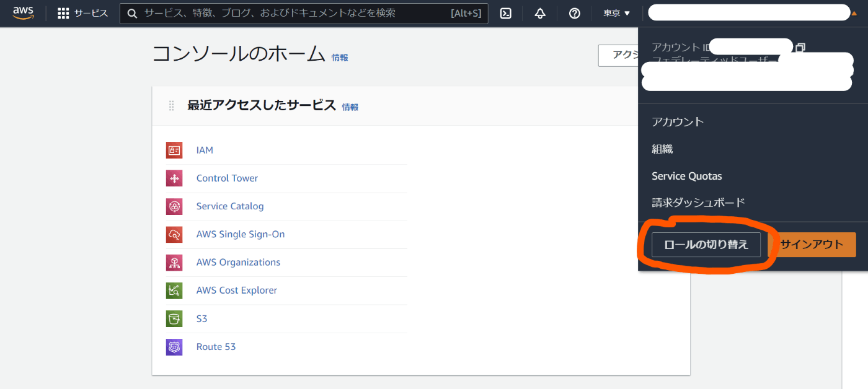Click the Route 53 icon
Viewport: 868px width, 389px height.
pyautogui.click(x=174, y=347)
